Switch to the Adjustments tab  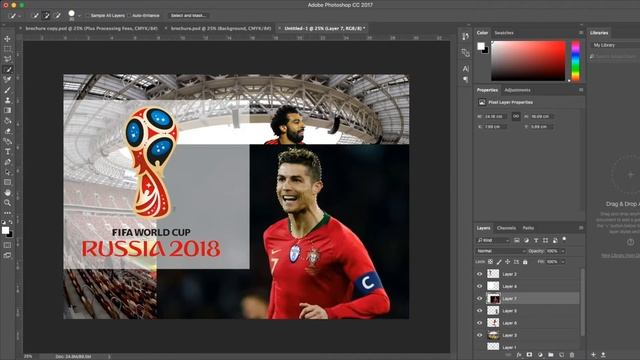pos(517,90)
